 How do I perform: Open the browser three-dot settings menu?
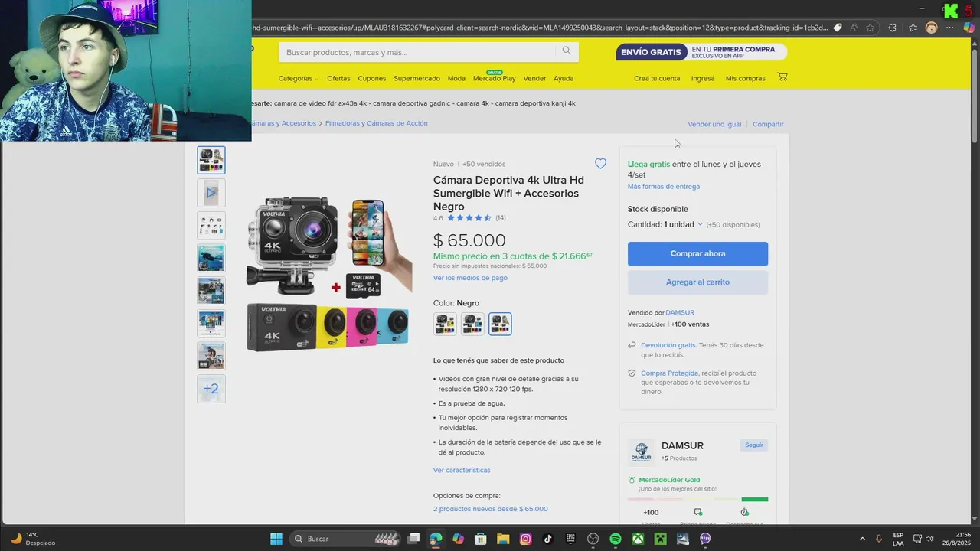[x=950, y=28]
